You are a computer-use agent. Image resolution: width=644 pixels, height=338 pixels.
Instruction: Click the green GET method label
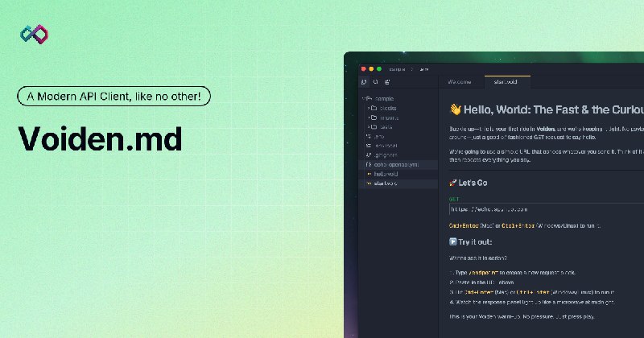(454, 200)
